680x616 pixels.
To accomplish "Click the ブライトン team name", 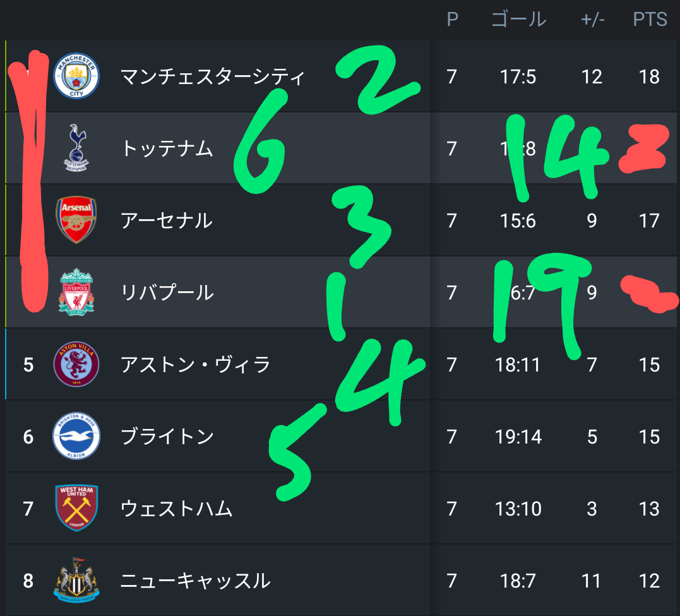I will [x=167, y=437].
